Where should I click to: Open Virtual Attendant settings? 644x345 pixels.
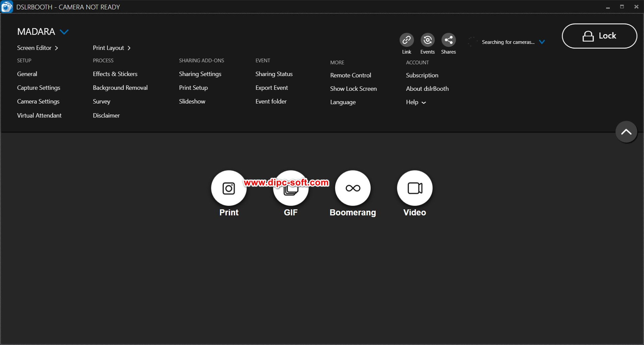[39, 116]
